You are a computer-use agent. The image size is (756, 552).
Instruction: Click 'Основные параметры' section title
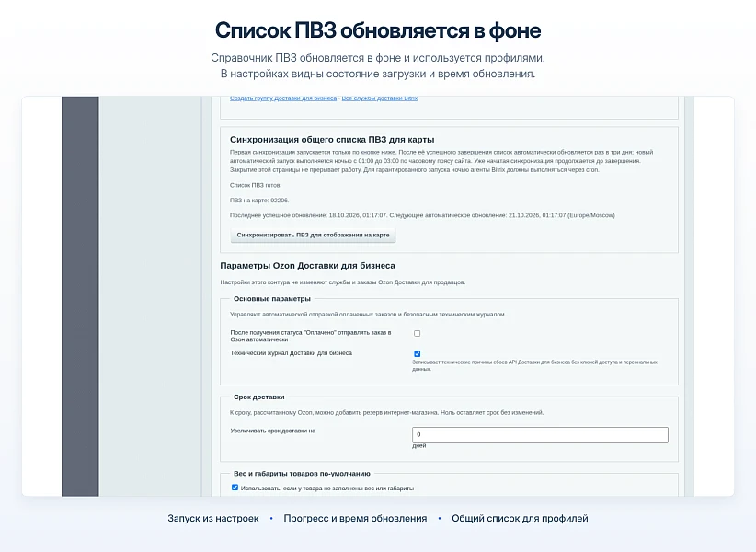(272, 299)
